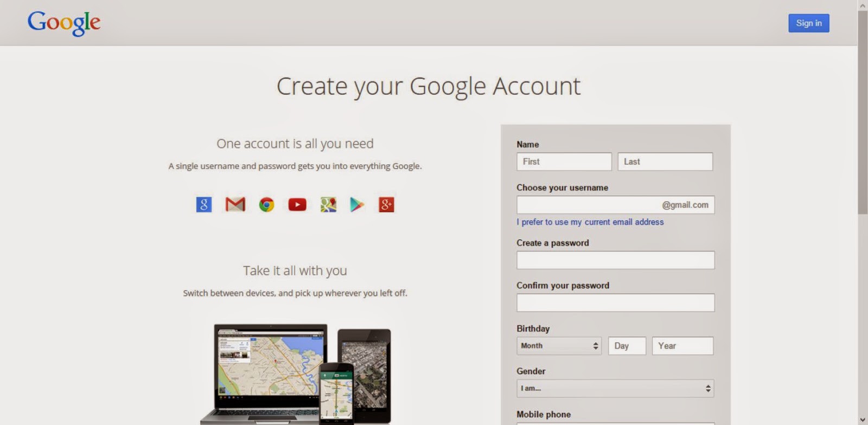Click the scrollbar down arrow
This screenshot has height=425, width=868.
pyautogui.click(x=863, y=420)
